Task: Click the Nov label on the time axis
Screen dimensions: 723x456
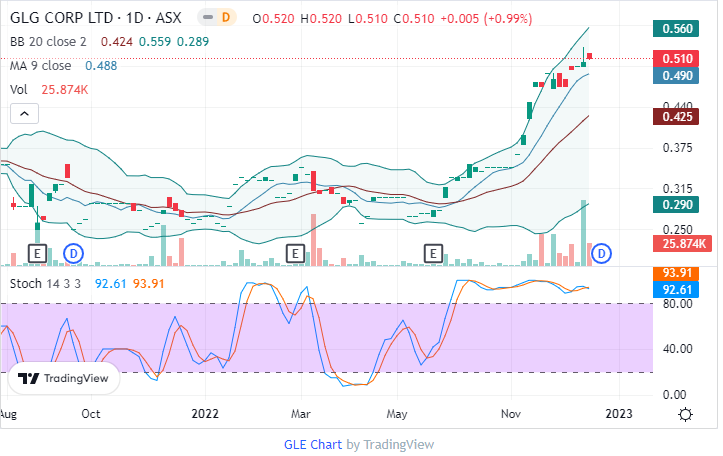Action: (512, 413)
